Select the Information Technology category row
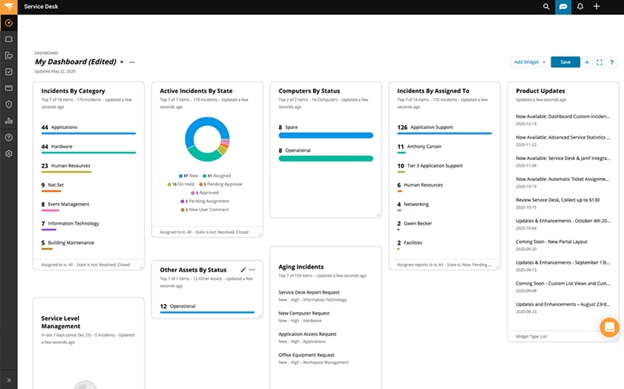The height and width of the screenshot is (389, 624). point(88,225)
